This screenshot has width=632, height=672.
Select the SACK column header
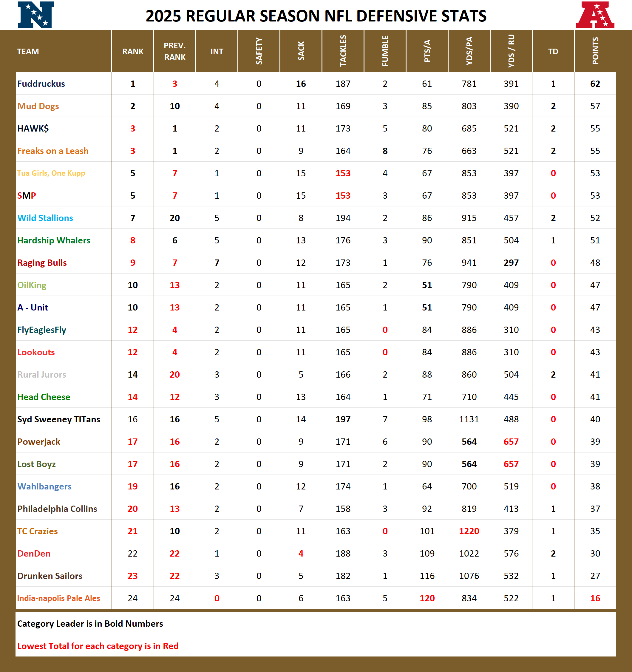point(301,51)
